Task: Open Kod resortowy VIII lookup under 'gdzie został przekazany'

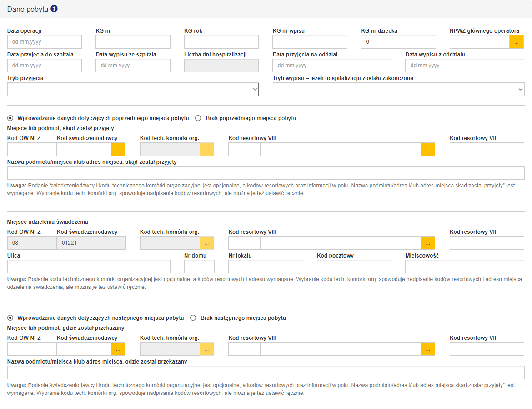Action: click(428, 349)
